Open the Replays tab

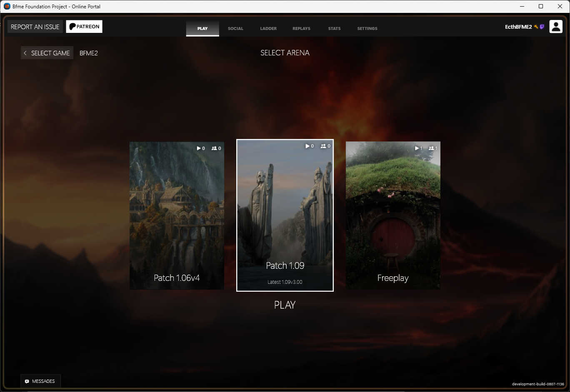pyautogui.click(x=301, y=28)
